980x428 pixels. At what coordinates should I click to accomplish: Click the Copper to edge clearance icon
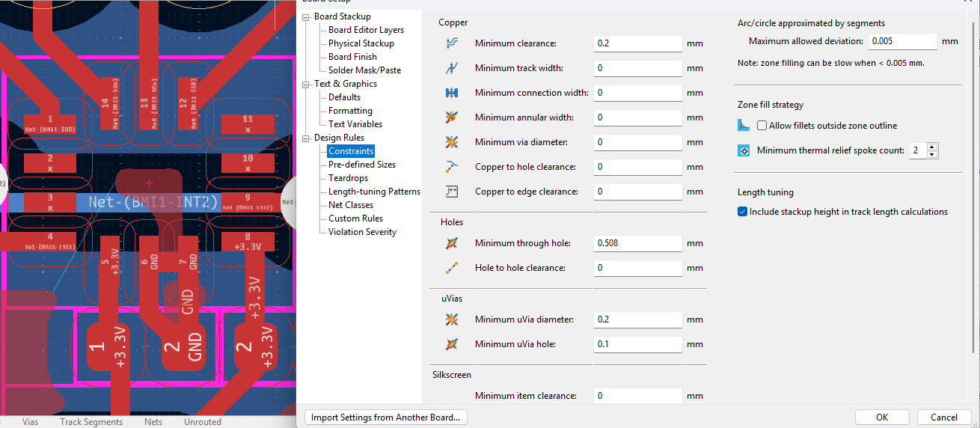click(x=451, y=192)
